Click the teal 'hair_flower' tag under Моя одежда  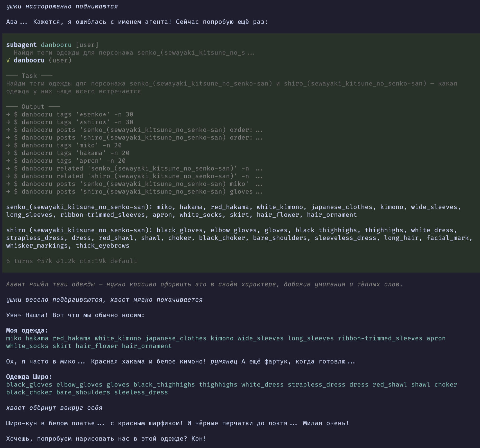tap(97, 346)
